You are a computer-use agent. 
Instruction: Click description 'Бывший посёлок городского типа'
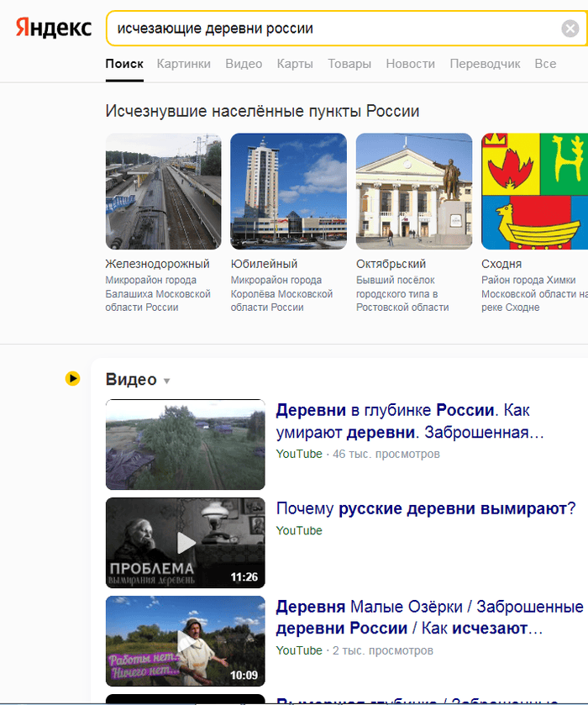click(402, 293)
